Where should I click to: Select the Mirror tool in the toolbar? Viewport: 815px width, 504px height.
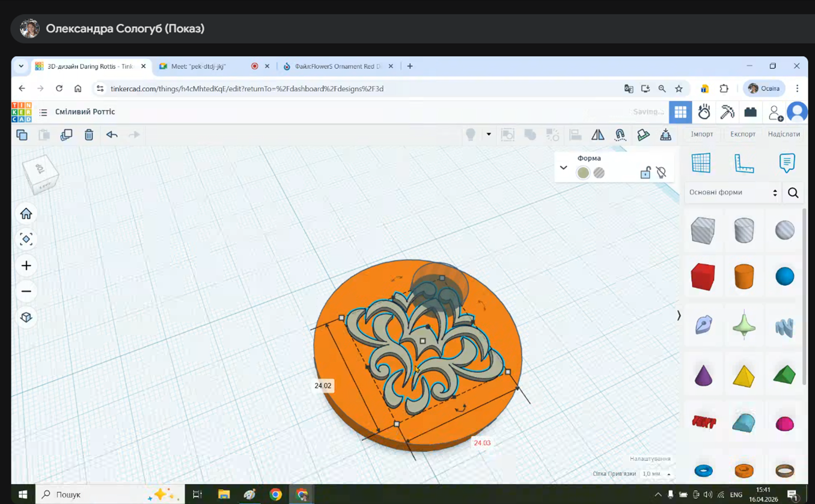pyautogui.click(x=597, y=135)
